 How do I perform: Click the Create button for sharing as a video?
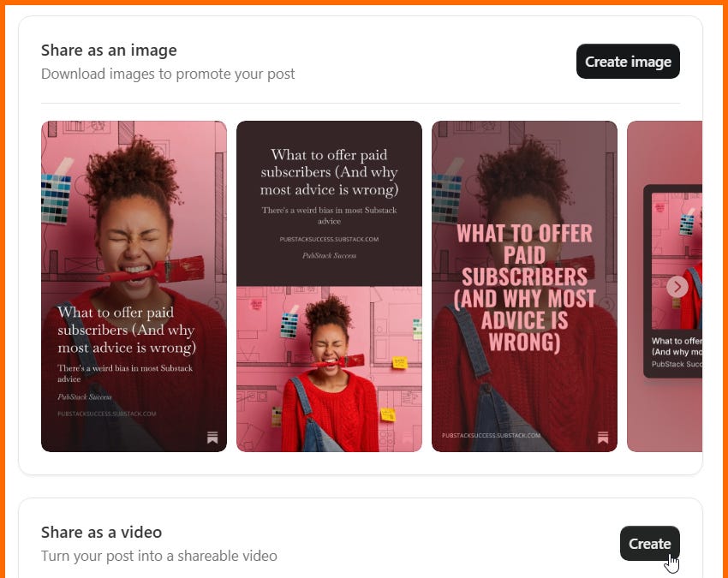click(x=649, y=543)
